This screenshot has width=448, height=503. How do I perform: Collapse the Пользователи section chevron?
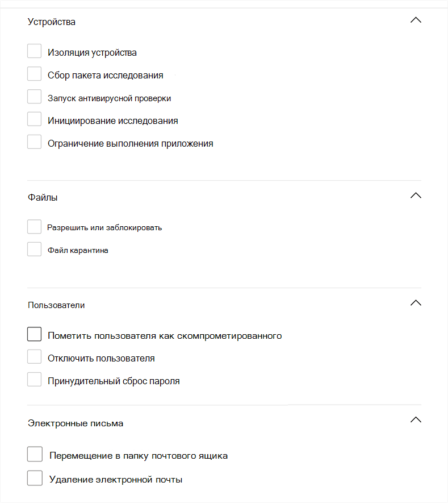416,303
